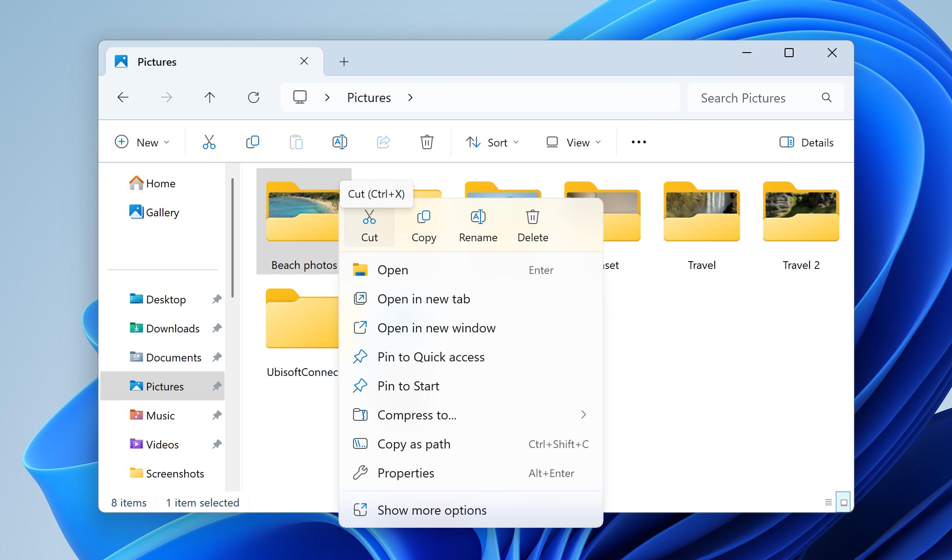Open Videos in the navigation pane
The image size is (952, 560).
tap(154, 444)
